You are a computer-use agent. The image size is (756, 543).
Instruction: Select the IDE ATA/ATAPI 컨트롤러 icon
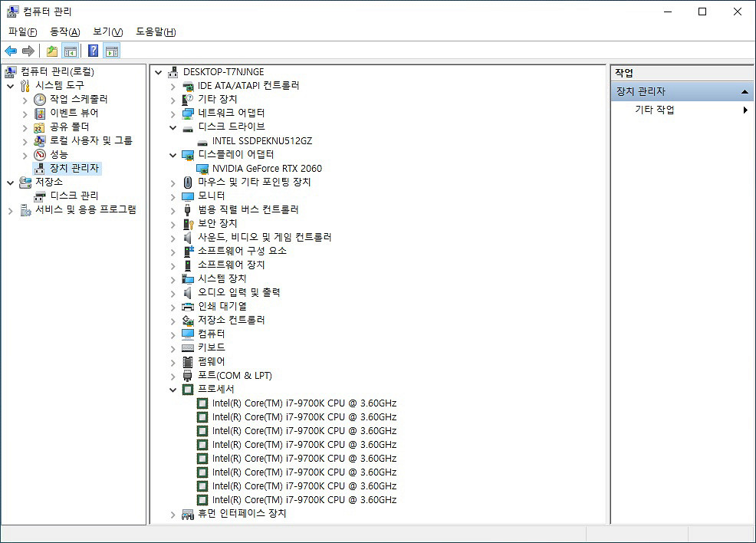tap(188, 87)
